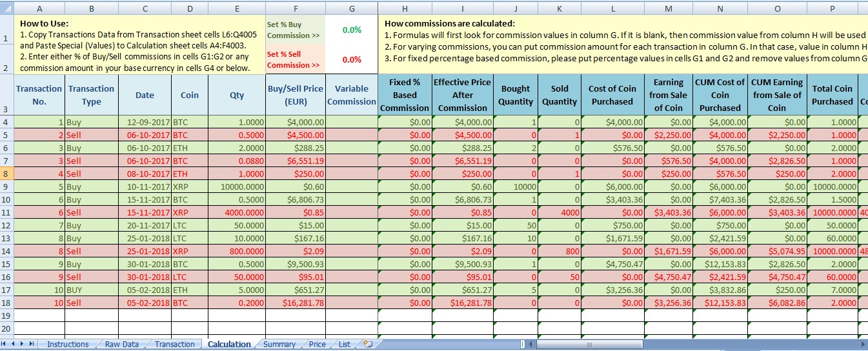Switch to the Raw Data sheet tab
The height and width of the screenshot is (351, 868).
click(x=122, y=345)
